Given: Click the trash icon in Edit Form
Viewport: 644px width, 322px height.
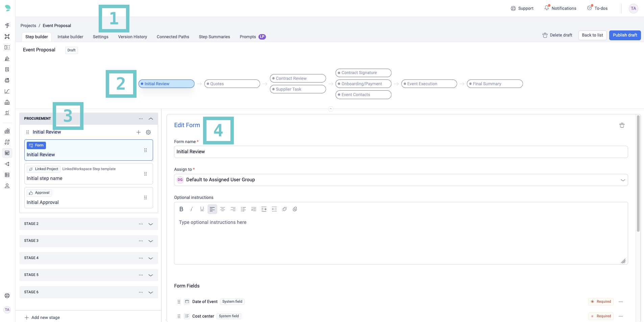Looking at the screenshot, I should [622, 125].
